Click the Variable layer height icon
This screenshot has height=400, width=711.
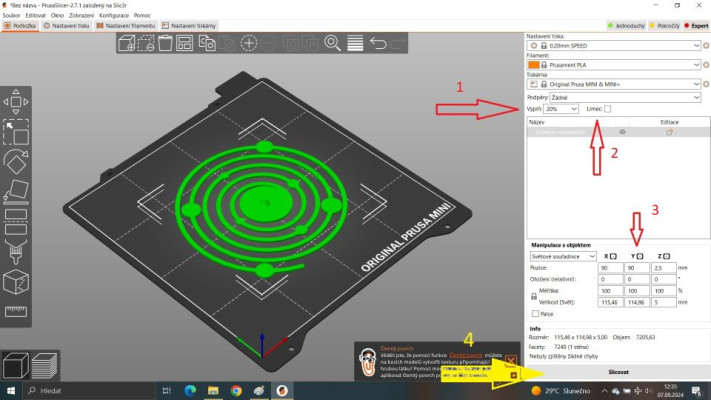pyautogui.click(x=355, y=44)
